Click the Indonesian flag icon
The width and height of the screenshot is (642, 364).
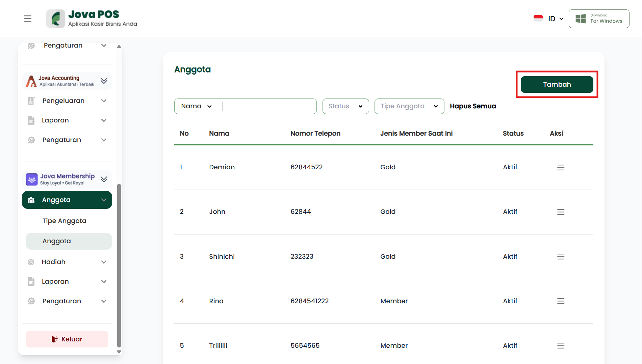538,19
